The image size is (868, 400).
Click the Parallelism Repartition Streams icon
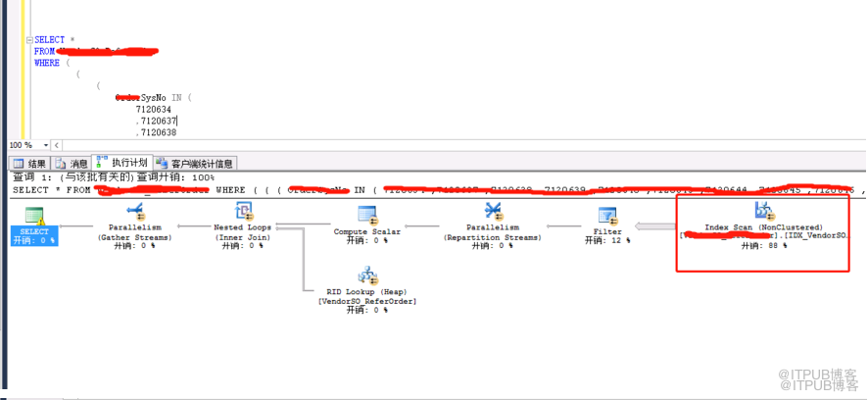[493, 211]
